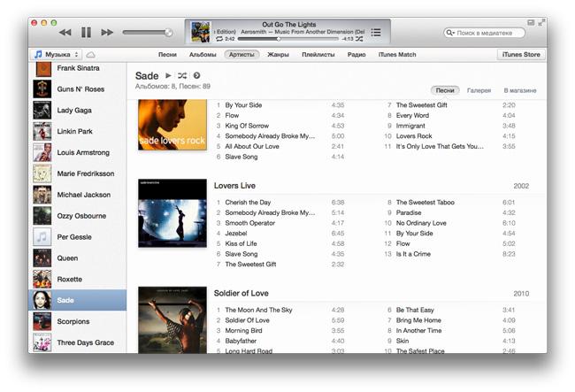Toggle shuffle in now playing display
The width and height of the screenshot is (575, 392).
coord(359,39)
